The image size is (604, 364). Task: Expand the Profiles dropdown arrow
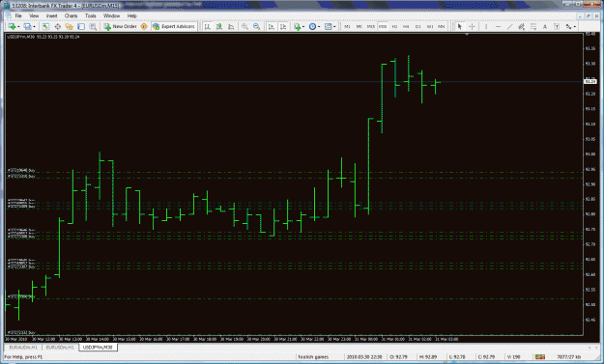click(x=34, y=26)
